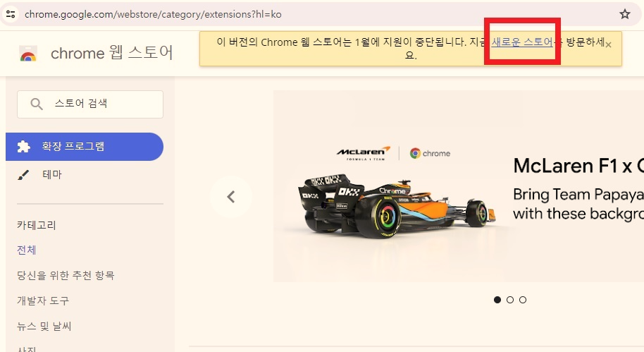Click the Chrome Web Store logo
The width and height of the screenshot is (644, 352).
[28, 54]
